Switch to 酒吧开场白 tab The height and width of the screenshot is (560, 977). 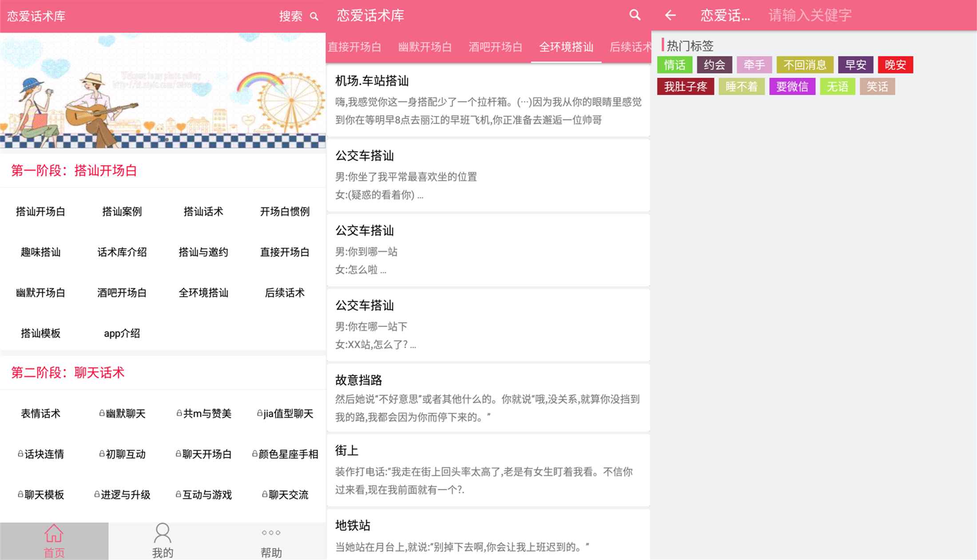[x=495, y=47]
